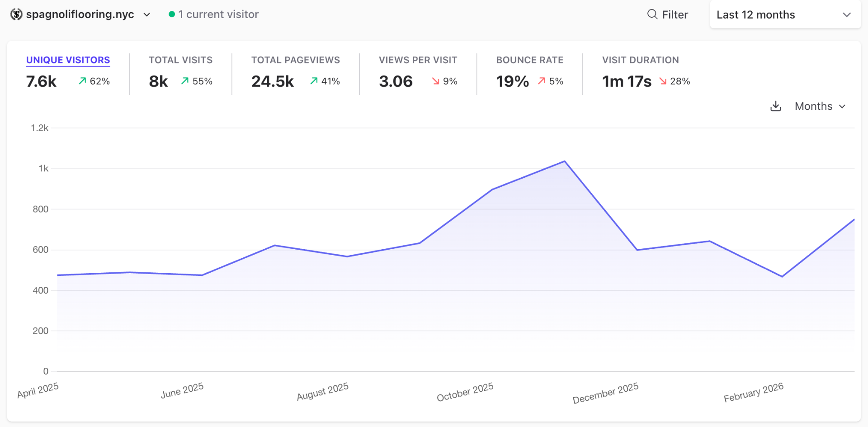Expand the spagnoliflooring.nyc site switcher chevron
868x427 pixels.
[147, 14]
